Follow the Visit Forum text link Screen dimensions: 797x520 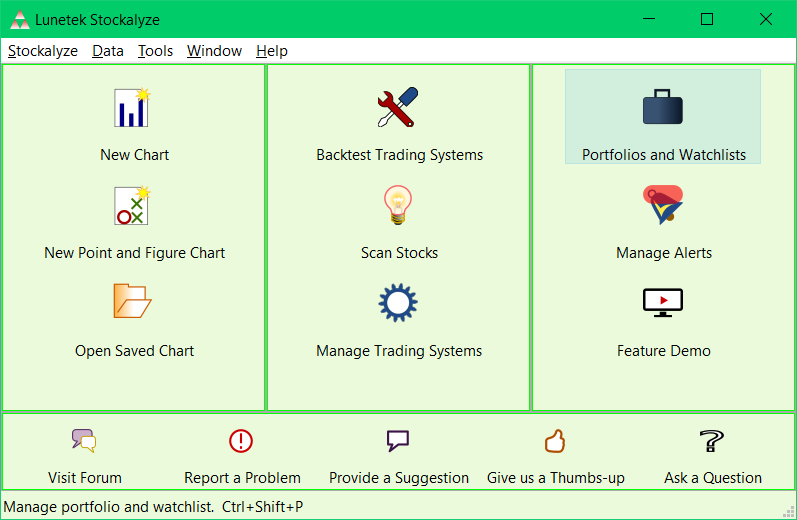pos(85,478)
